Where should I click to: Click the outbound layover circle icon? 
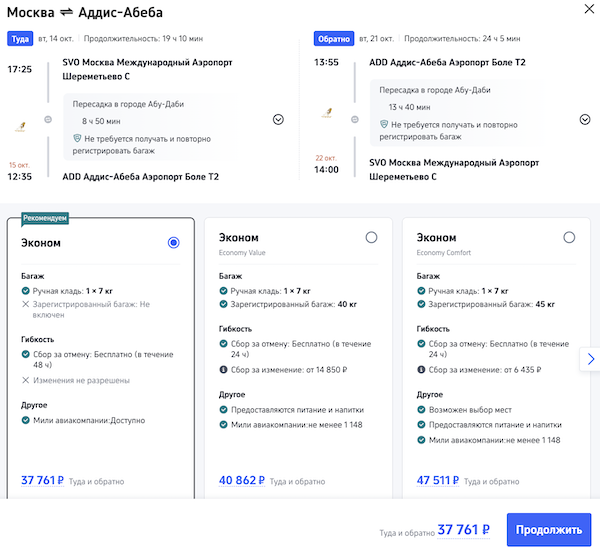point(48,120)
